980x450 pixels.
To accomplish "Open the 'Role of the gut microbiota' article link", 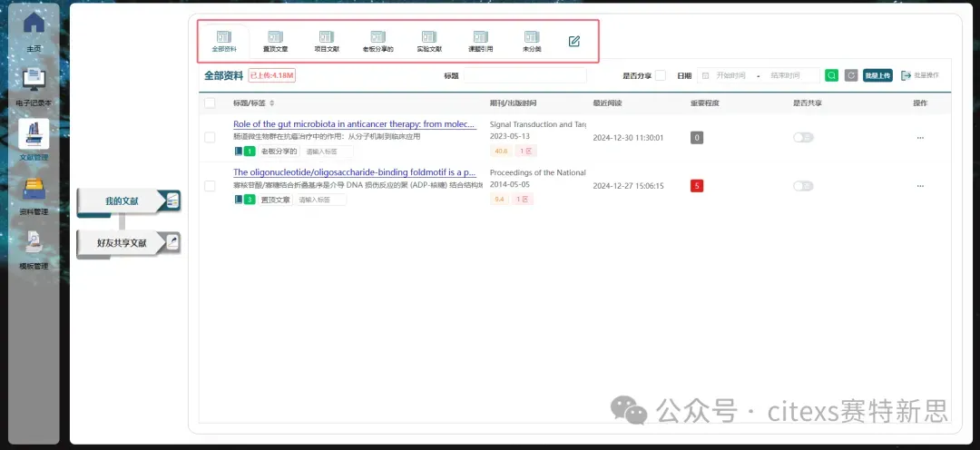I will click(x=354, y=123).
